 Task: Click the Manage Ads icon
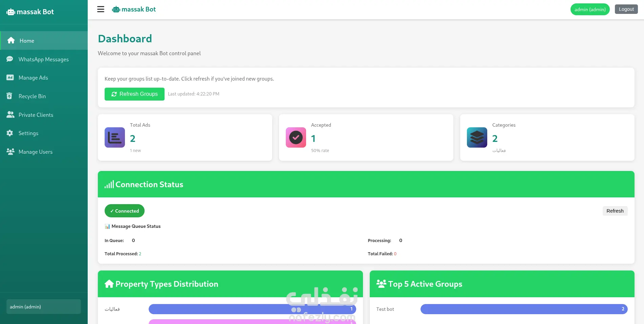10,78
